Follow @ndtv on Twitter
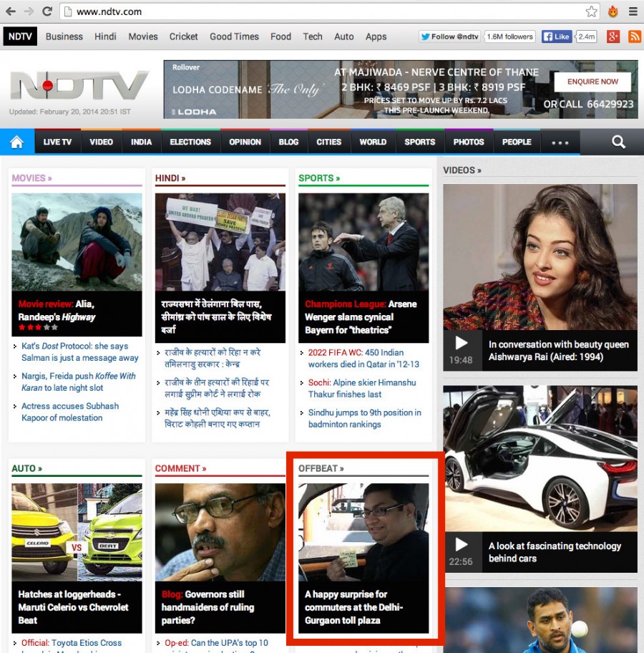644x653 pixels. tap(449, 37)
